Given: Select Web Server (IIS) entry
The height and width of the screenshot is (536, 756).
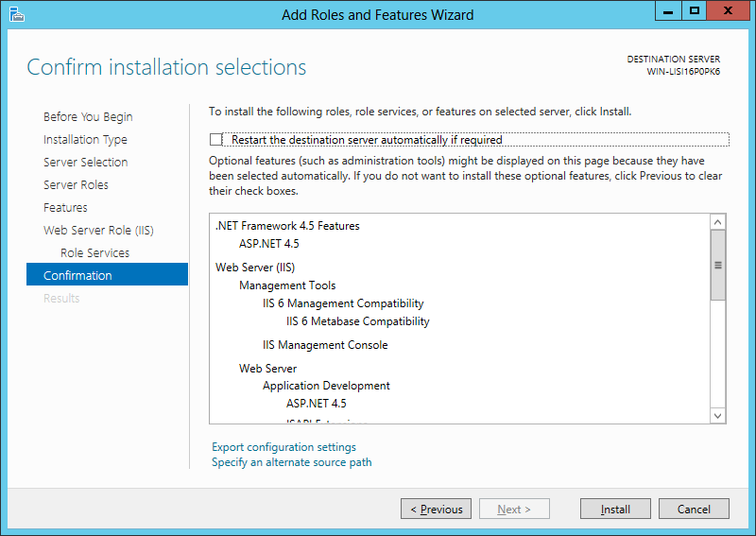Looking at the screenshot, I should coord(255,268).
